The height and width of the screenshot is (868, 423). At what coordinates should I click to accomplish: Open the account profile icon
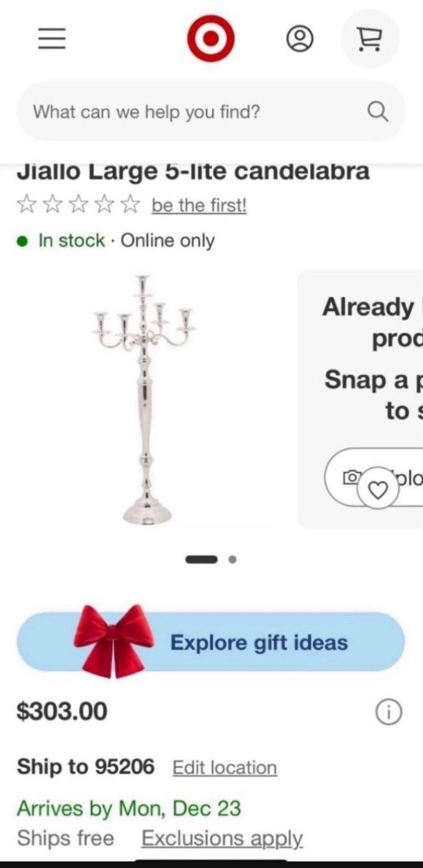pyautogui.click(x=300, y=40)
